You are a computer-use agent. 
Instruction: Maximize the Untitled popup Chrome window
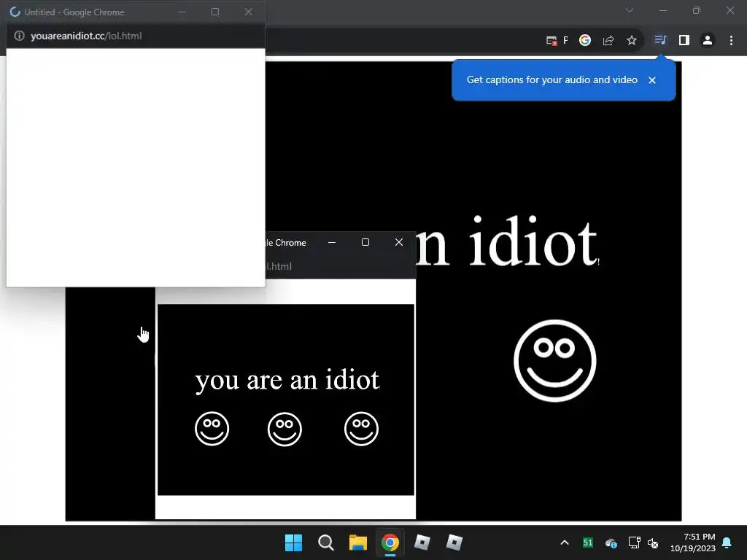[215, 12]
